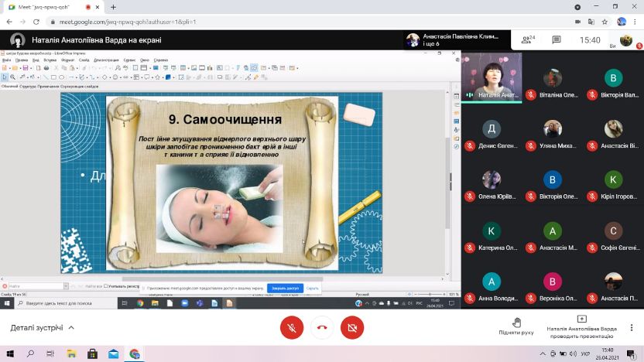Open more options three-dot menu

[x=635, y=22]
